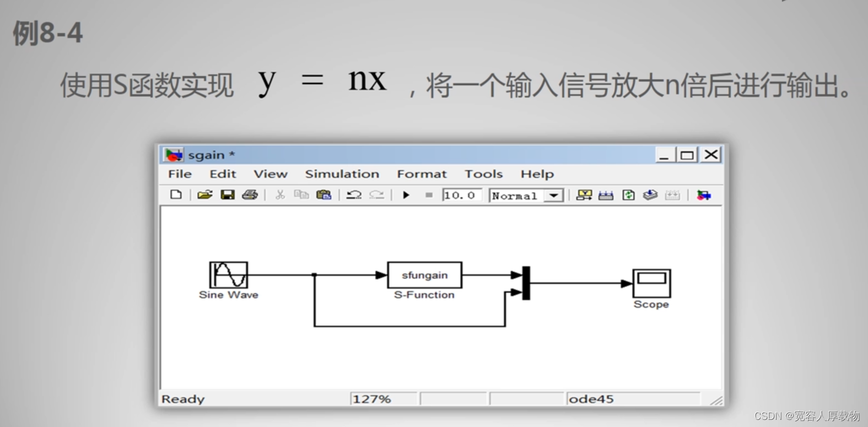
Task: Save the sgain model with the floppy icon
Action: pyautogui.click(x=228, y=194)
